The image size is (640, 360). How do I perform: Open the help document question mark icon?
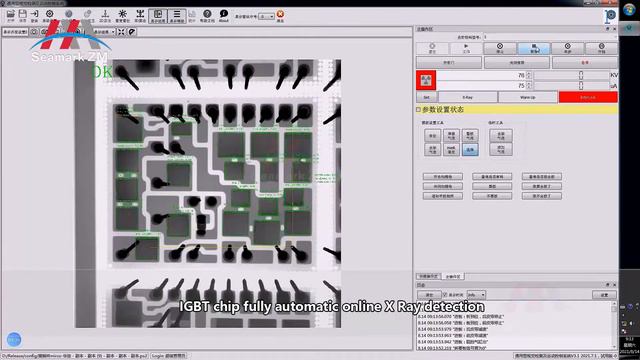click(207, 16)
